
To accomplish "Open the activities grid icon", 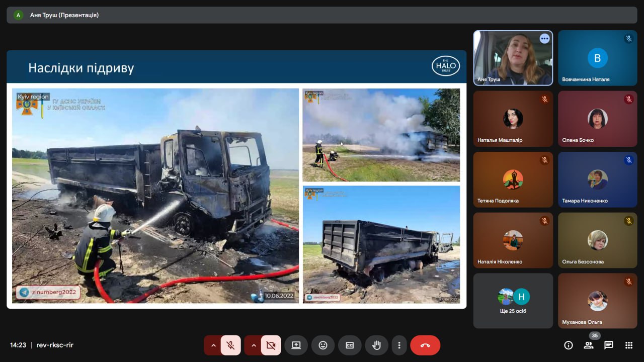I will (628, 345).
